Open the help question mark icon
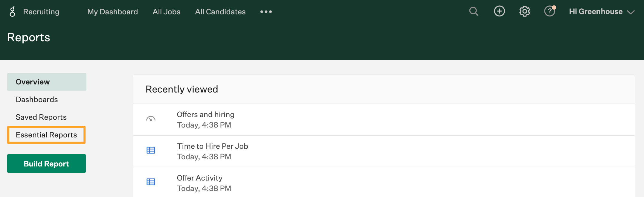The image size is (644, 197). click(550, 11)
